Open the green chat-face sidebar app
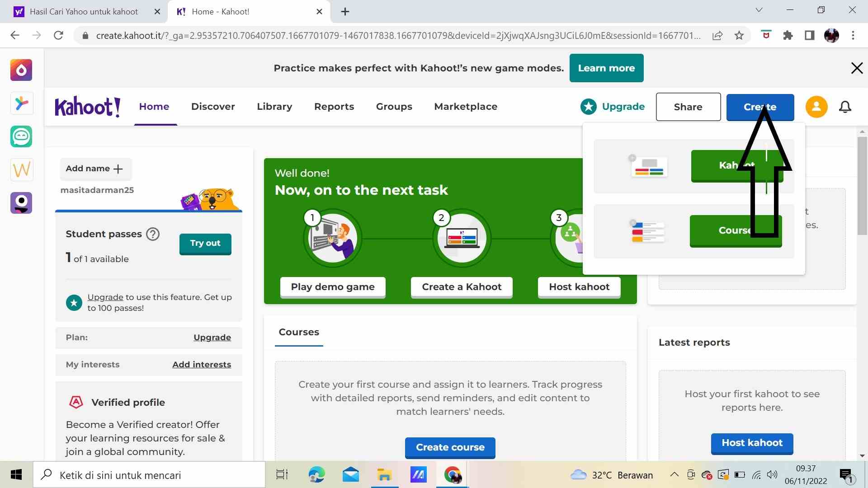This screenshot has height=488, width=868. (21, 136)
